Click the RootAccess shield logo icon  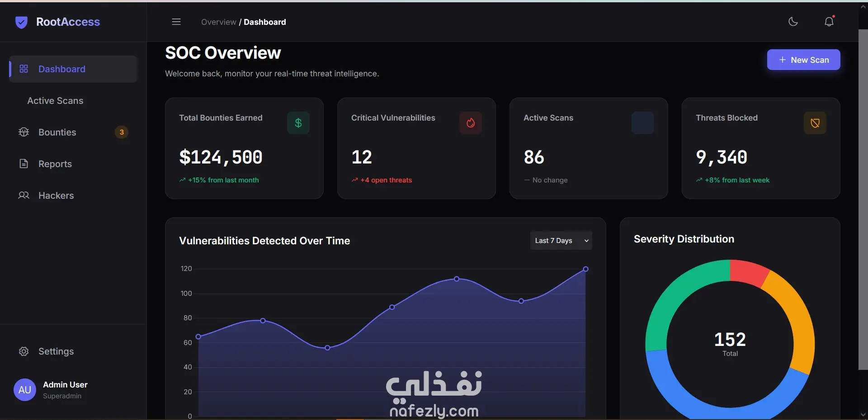click(21, 22)
